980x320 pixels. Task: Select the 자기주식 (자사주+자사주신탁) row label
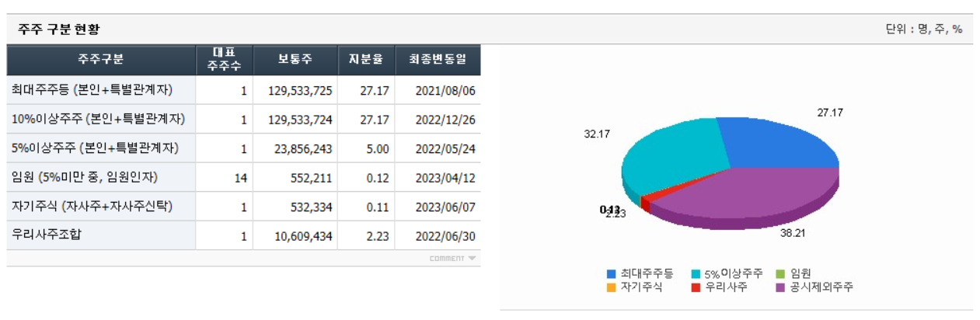(92, 207)
